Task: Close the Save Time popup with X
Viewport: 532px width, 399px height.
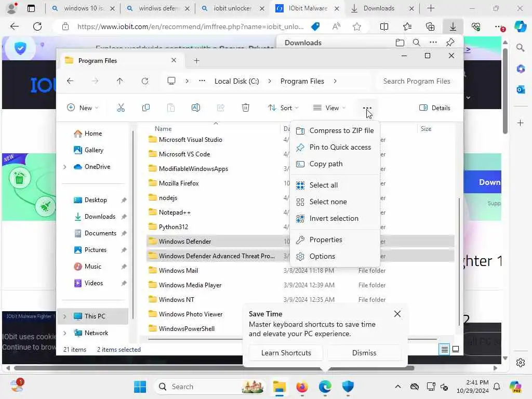Action: point(397,314)
